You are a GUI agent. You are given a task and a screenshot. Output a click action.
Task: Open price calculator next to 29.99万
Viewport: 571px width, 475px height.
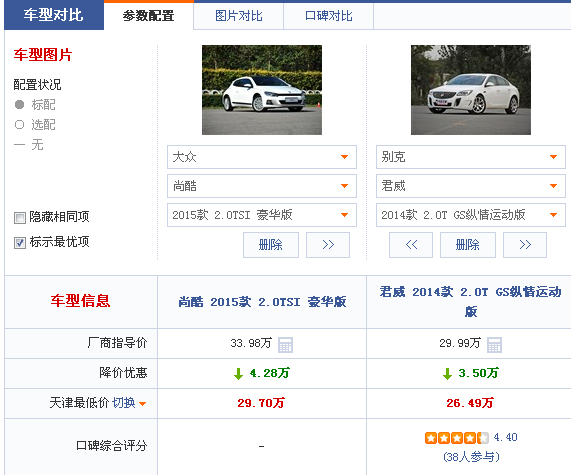click(x=494, y=345)
